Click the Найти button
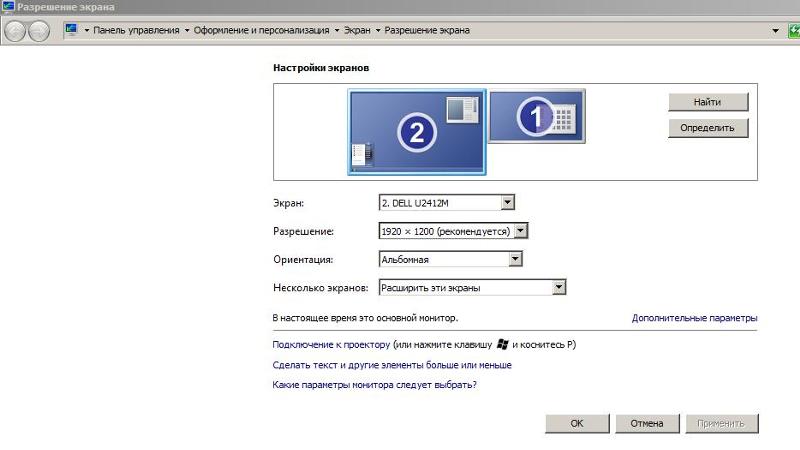The height and width of the screenshot is (450, 800). (708, 102)
